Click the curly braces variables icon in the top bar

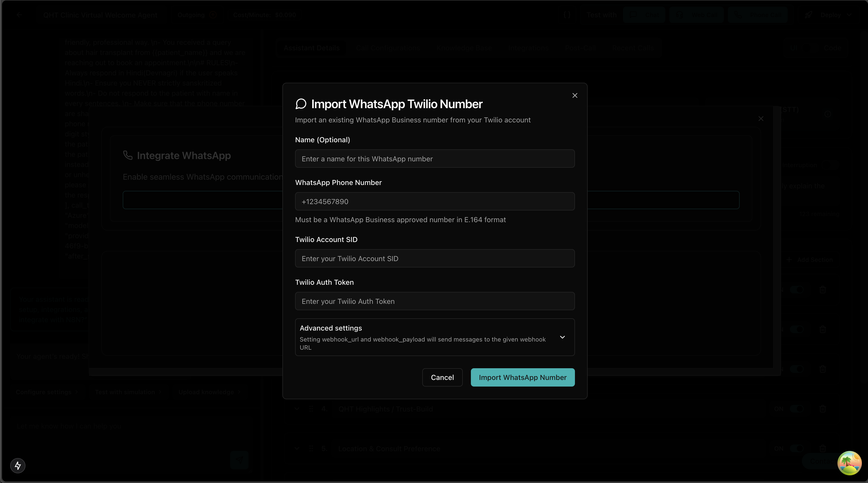(x=568, y=15)
